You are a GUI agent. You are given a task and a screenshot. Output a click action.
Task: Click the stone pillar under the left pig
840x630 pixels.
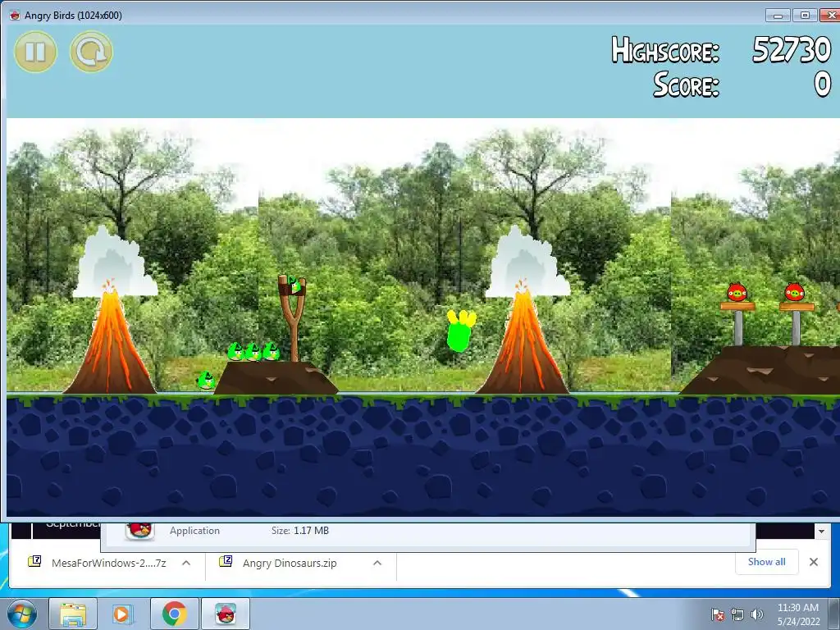pos(738,328)
